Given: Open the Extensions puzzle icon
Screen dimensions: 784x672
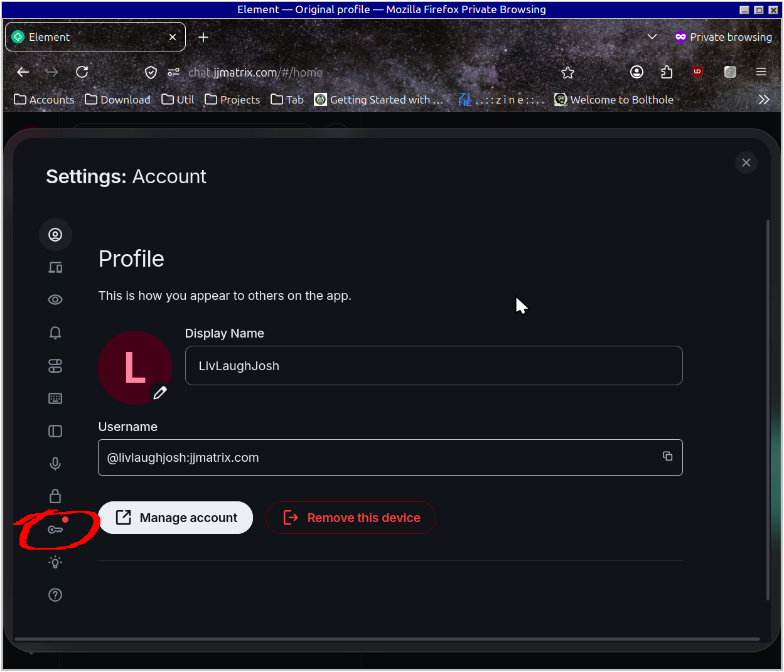Looking at the screenshot, I should pyautogui.click(x=667, y=72).
